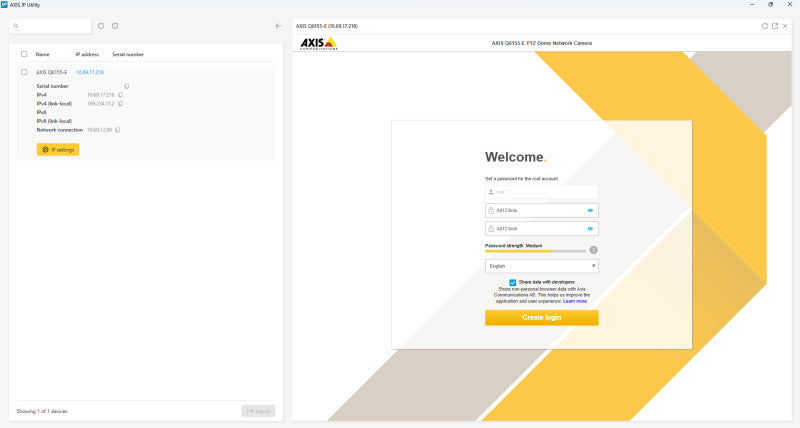Toggle visibility of the confirm password field

pos(590,229)
